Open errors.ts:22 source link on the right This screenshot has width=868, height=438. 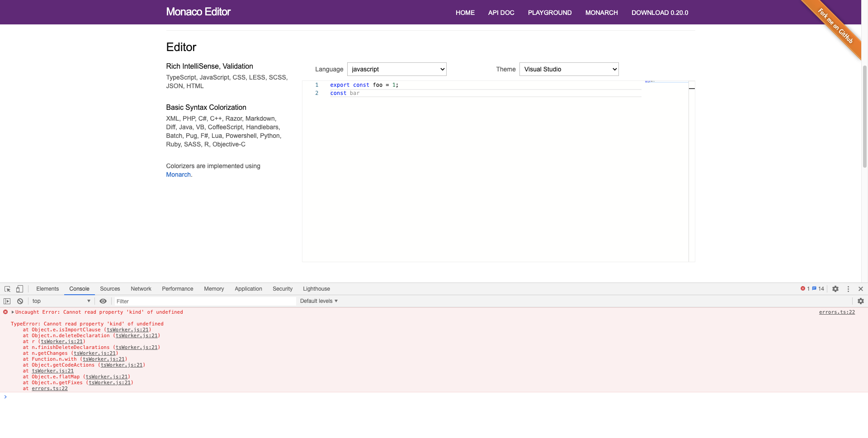click(837, 312)
